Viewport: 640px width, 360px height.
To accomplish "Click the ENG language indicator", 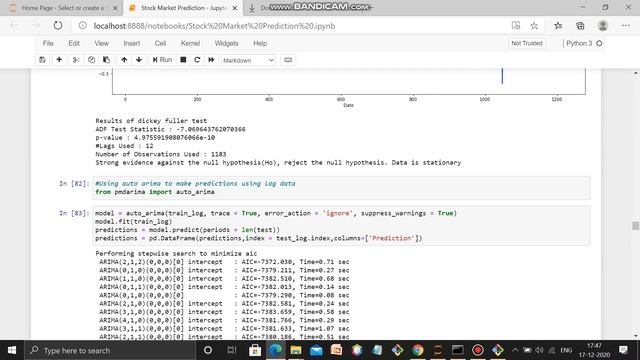I will (566, 350).
